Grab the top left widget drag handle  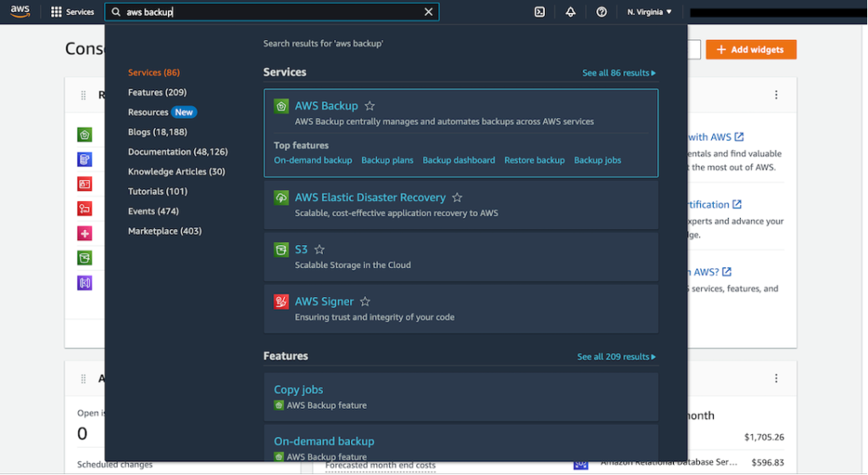84,95
